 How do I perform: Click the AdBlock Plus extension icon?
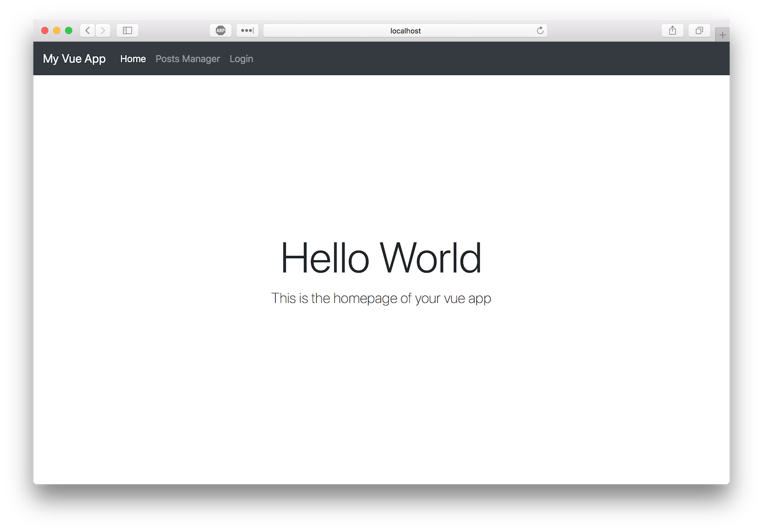[x=220, y=30]
